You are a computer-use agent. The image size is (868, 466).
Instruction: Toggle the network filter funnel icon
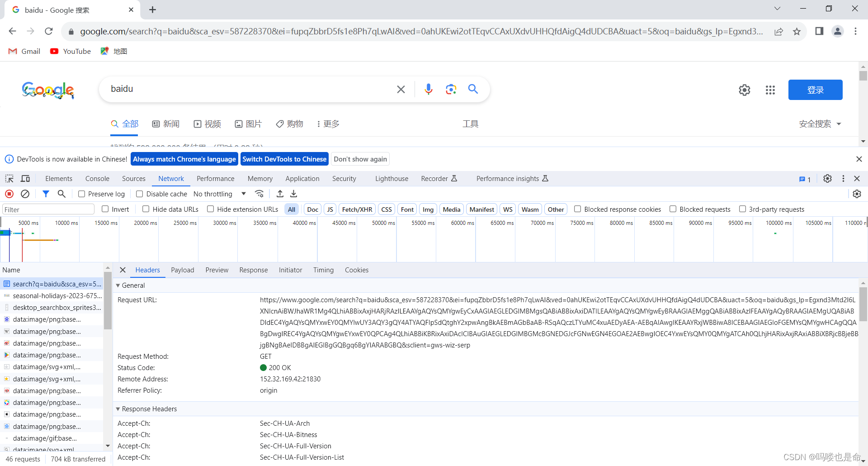[x=46, y=194]
